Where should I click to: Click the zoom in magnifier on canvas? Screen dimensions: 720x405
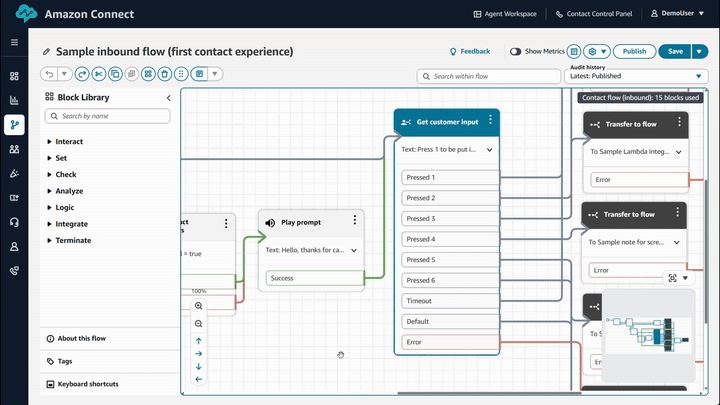pos(198,306)
